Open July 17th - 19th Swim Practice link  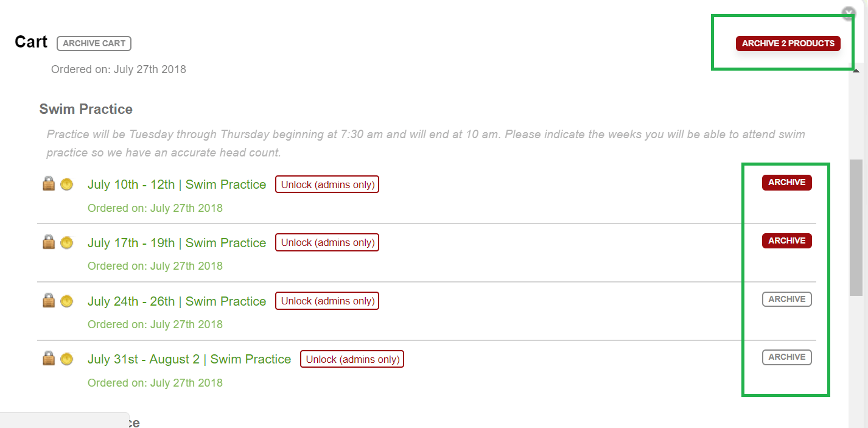[177, 243]
